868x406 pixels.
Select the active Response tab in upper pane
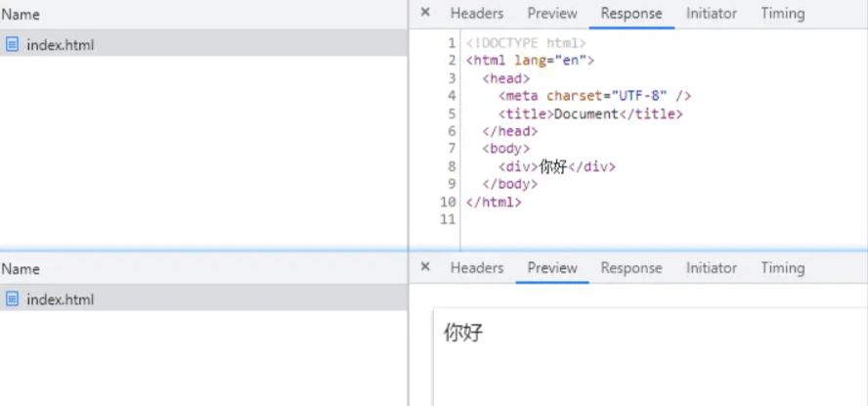[630, 14]
